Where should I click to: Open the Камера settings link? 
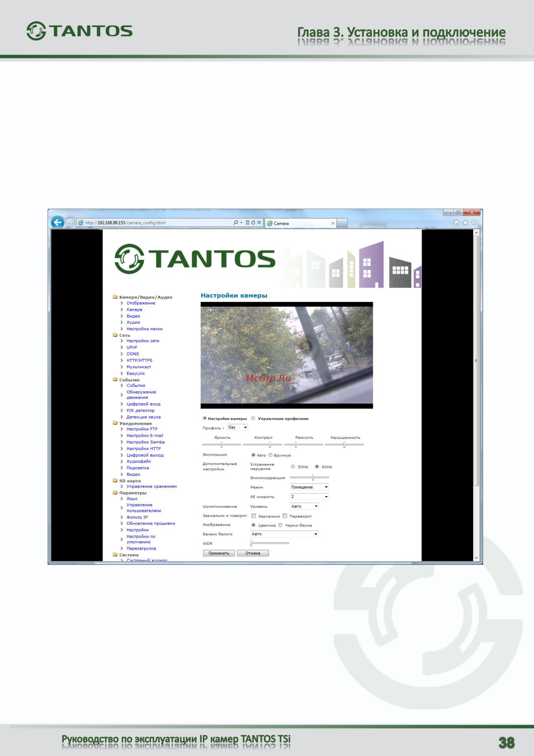coord(134,310)
